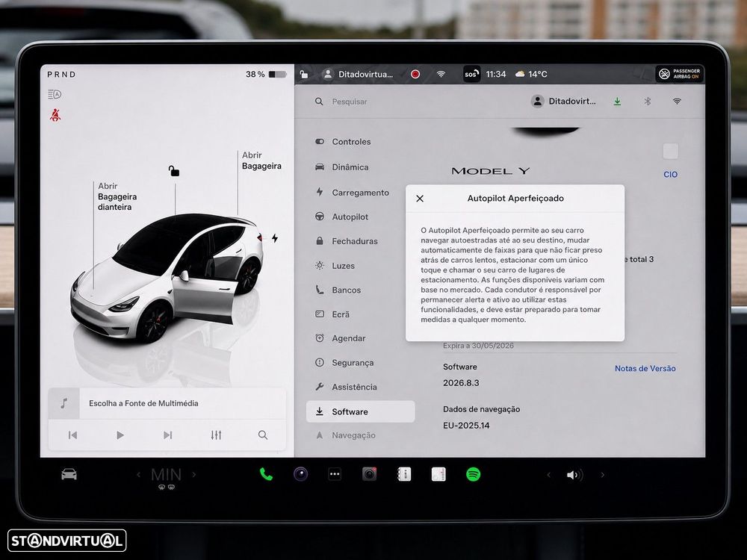Viewport: 747px width, 560px height.
Task: Tap the auto high-beam headlight icon
Action: (x=55, y=94)
